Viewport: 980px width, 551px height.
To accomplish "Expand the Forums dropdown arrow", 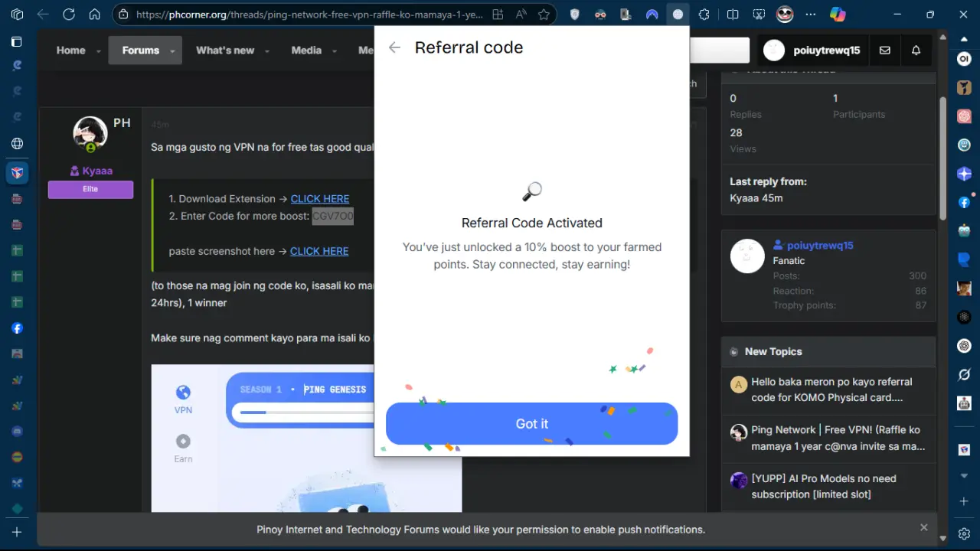I will (172, 51).
